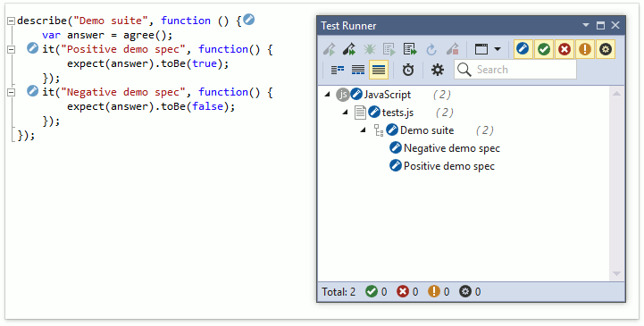Toggle filter for failed tests (red X)
The width and height of the screenshot is (644, 326).
coord(565,50)
